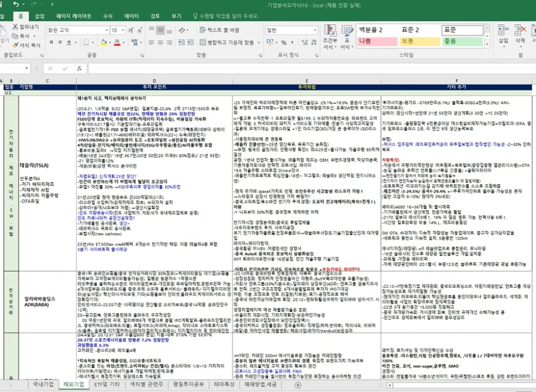Apply the 나쁨 red cell style

(377, 41)
